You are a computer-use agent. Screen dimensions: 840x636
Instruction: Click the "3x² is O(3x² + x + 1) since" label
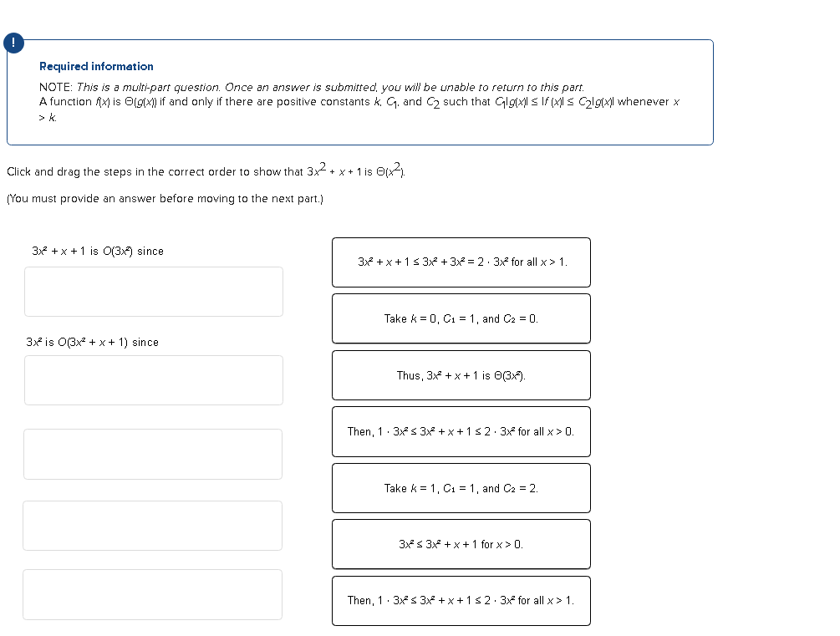click(x=93, y=342)
